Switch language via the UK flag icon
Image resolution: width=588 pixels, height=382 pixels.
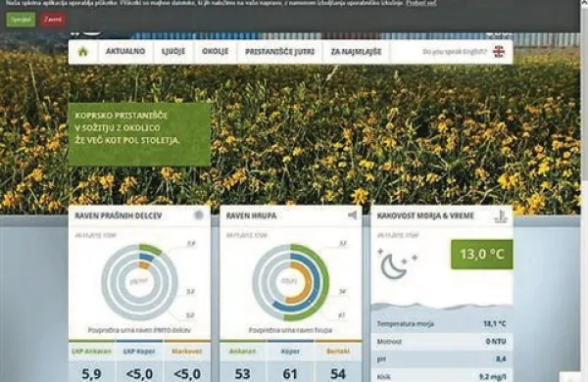(499, 52)
